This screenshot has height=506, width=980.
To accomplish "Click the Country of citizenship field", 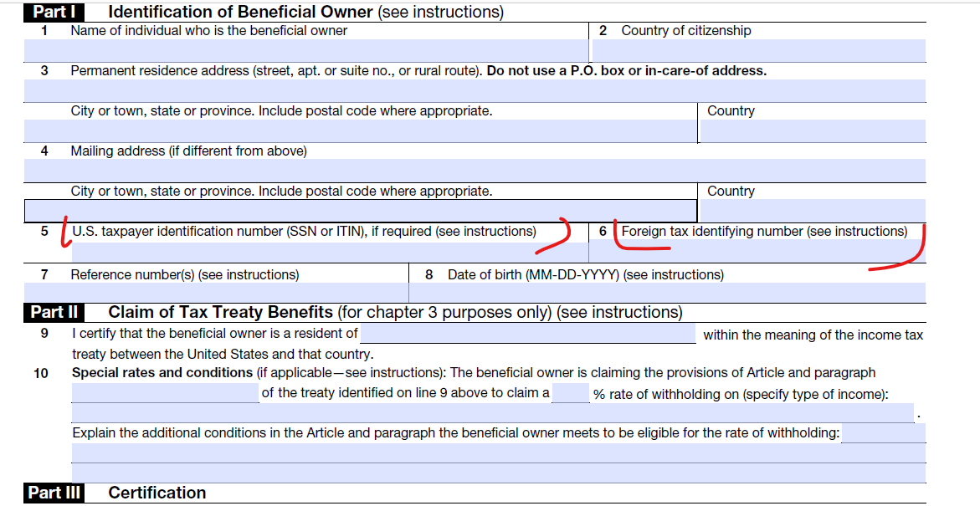I will point(758,50).
